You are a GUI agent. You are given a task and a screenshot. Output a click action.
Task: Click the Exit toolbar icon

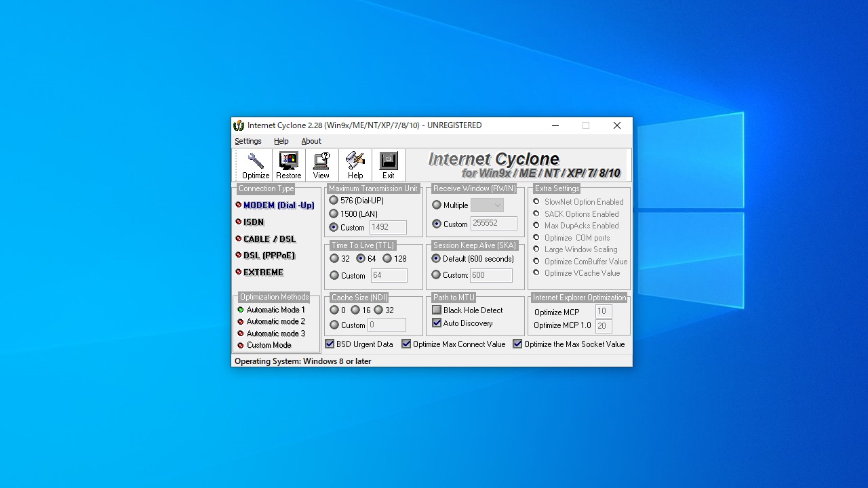point(389,161)
